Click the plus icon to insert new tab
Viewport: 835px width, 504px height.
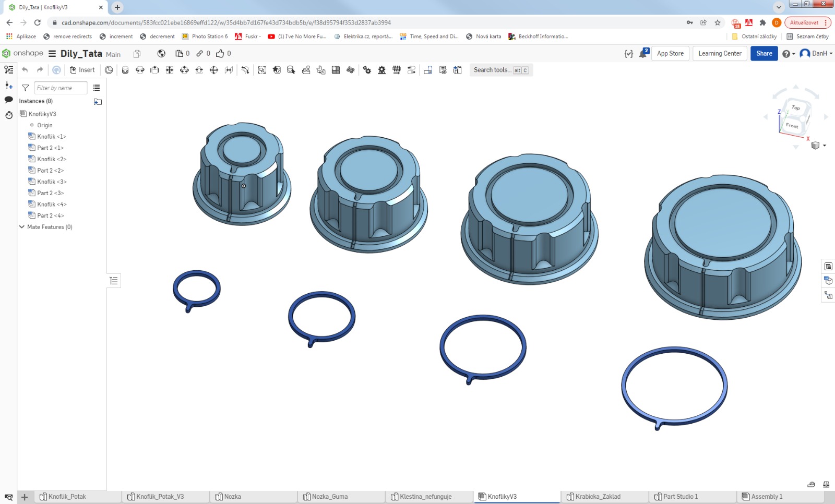[x=25, y=497]
